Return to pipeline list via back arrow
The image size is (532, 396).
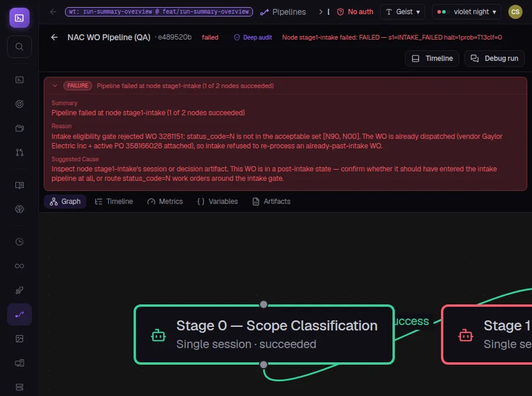click(54, 37)
